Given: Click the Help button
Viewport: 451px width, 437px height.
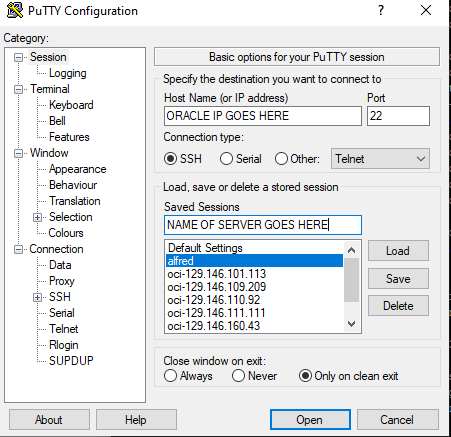Looking at the screenshot, I should coord(136,420).
